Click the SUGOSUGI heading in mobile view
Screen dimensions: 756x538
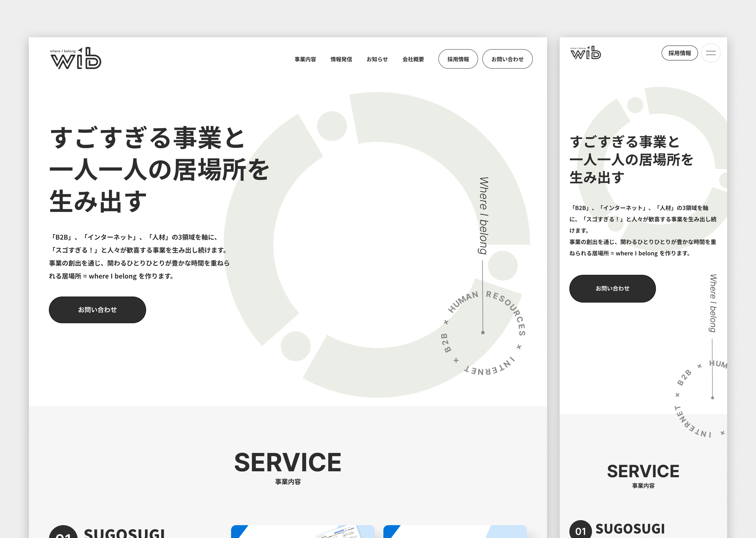(630, 529)
